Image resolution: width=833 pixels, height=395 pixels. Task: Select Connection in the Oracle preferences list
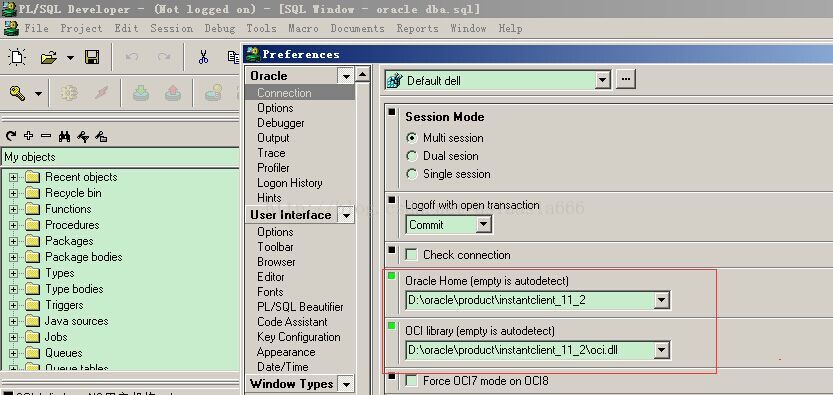point(300,93)
